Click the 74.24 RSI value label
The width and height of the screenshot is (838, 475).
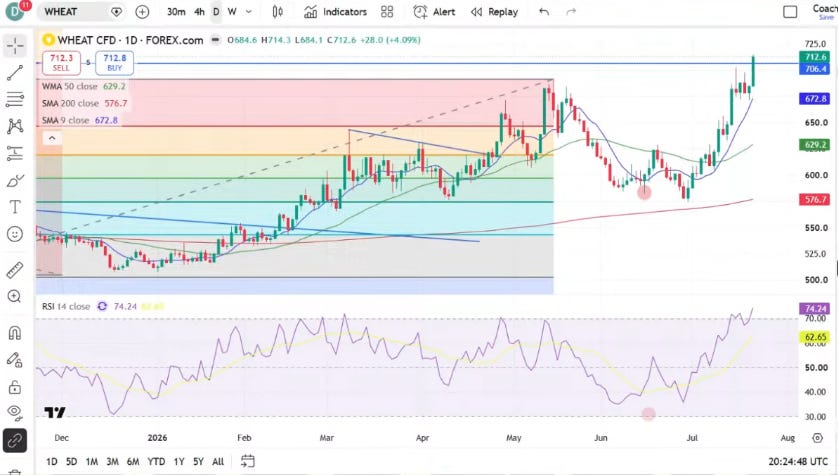coord(814,309)
